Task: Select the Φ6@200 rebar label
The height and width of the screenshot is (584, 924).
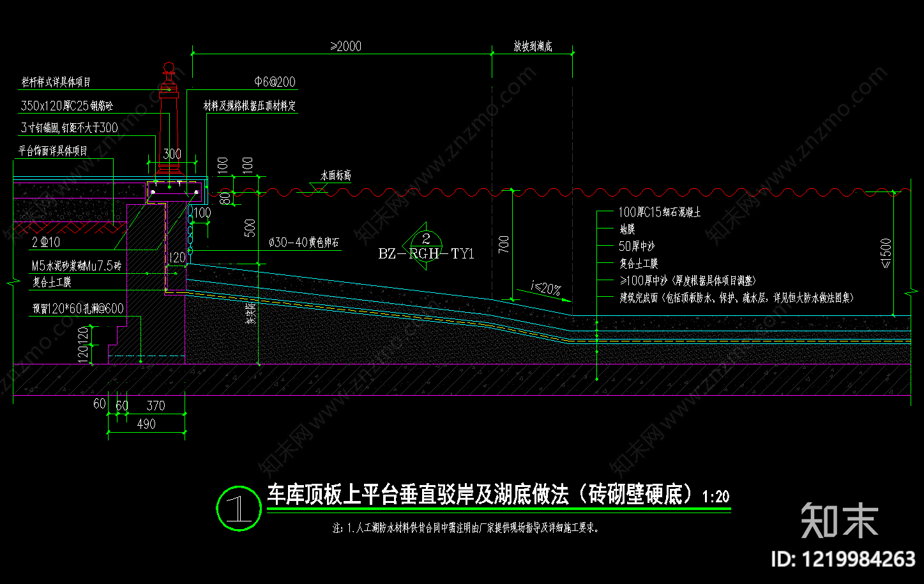Action: (x=275, y=82)
